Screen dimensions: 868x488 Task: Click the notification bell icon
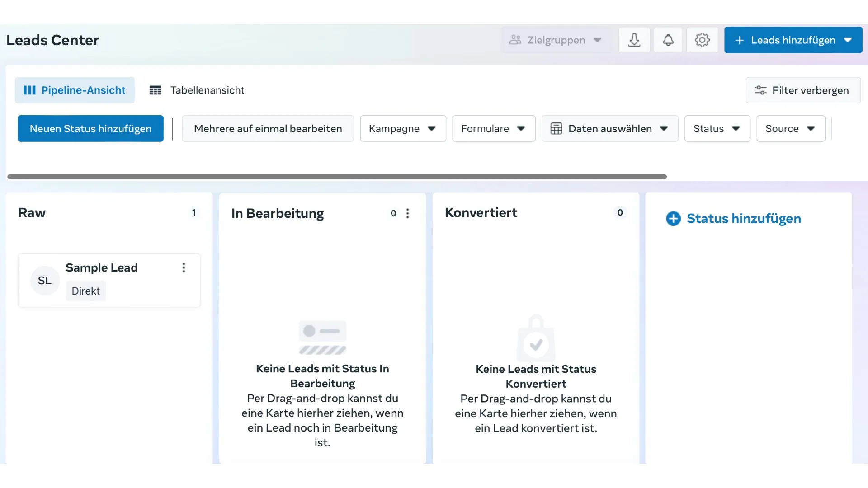(668, 40)
